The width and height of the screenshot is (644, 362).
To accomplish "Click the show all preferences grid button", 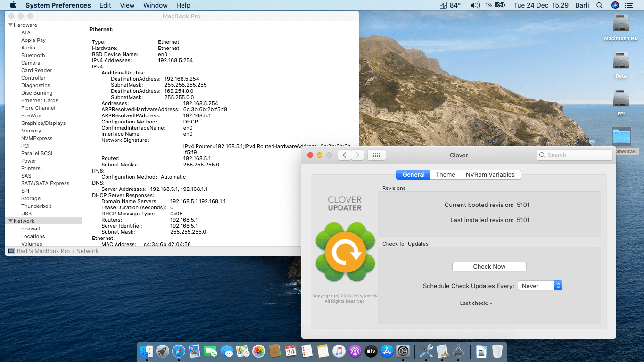I will click(x=376, y=155).
